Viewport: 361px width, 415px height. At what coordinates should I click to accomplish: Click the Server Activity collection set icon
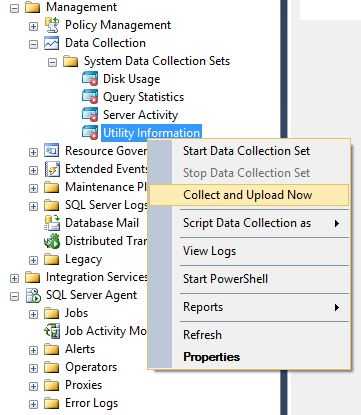tap(90, 115)
